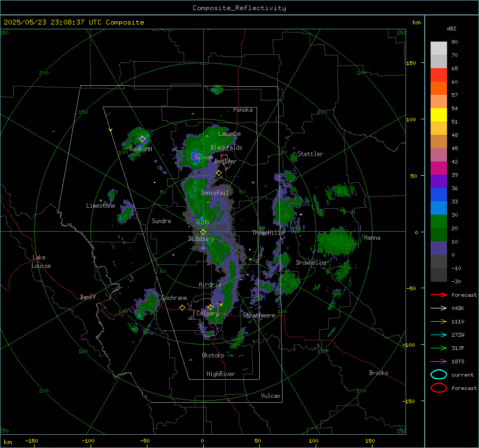
Task: Click the yellow diamond at the radar center
Action: point(203,232)
